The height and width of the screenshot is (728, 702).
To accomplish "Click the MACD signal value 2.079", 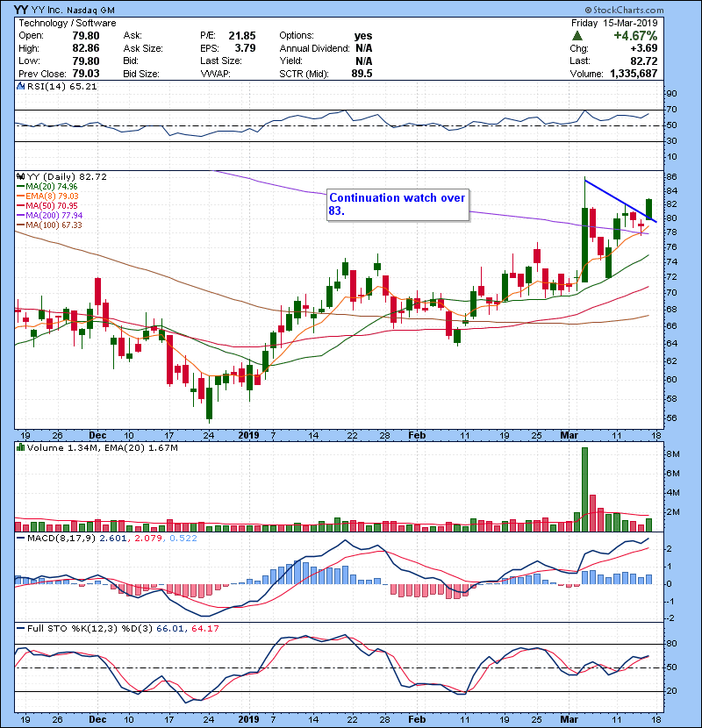I will [x=148, y=539].
